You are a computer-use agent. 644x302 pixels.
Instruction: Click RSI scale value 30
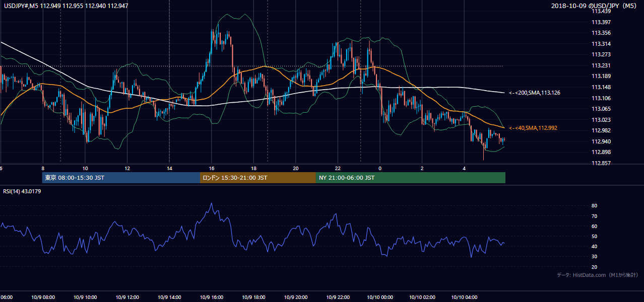coord(594,257)
